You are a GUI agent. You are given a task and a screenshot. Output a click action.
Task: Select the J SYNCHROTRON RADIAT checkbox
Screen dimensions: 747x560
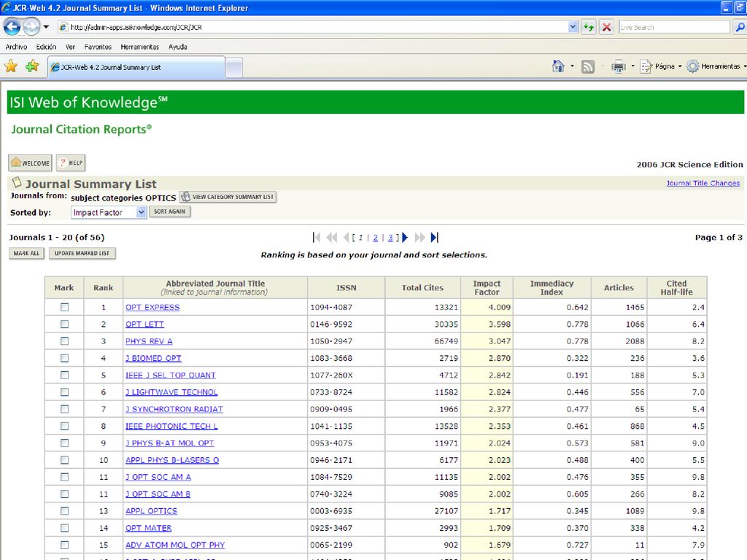(x=64, y=409)
